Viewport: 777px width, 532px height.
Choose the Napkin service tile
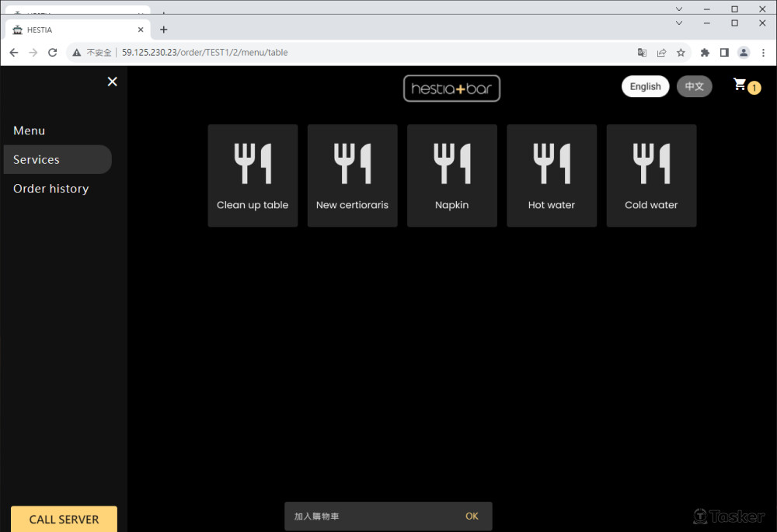click(451, 176)
